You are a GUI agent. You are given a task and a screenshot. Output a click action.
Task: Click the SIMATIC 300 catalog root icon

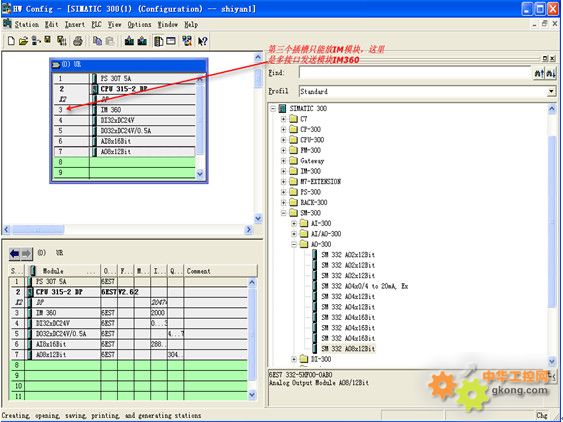pyautogui.click(x=283, y=108)
